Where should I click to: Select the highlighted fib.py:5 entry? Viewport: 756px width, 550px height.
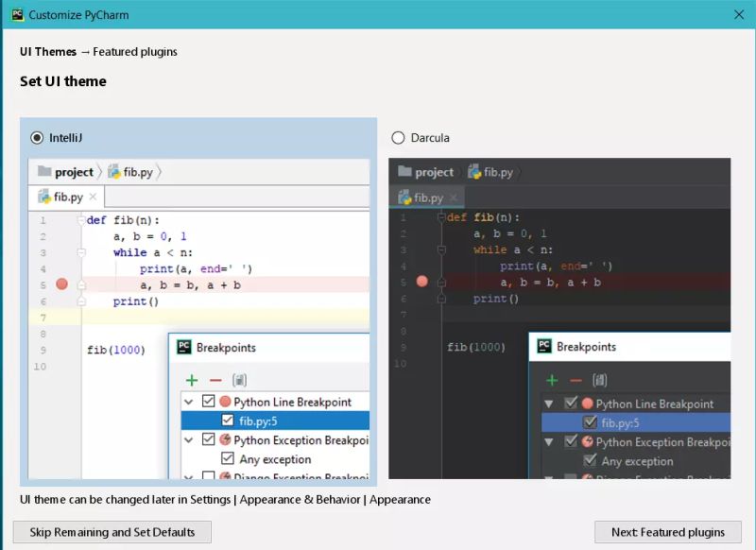(x=260, y=421)
